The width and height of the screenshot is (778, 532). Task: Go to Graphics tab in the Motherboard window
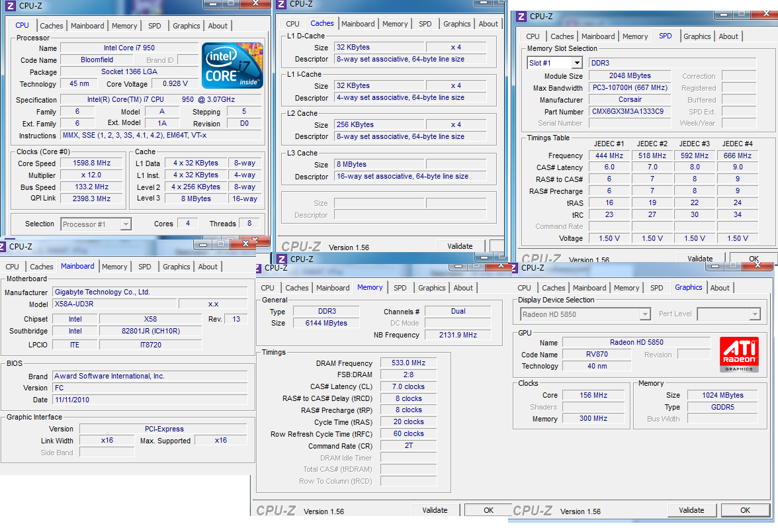tap(177, 267)
